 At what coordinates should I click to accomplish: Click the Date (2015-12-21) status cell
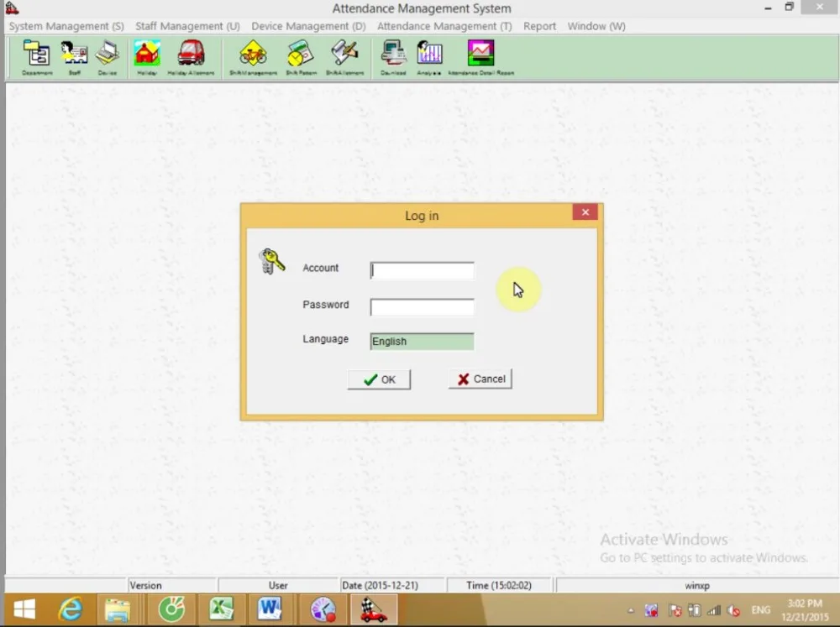click(x=391, y=585)
